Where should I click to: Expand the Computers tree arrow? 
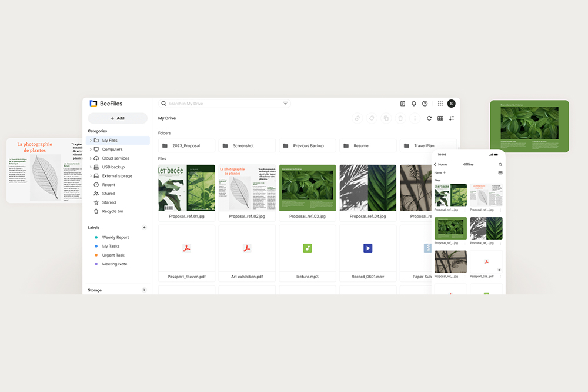91,150
